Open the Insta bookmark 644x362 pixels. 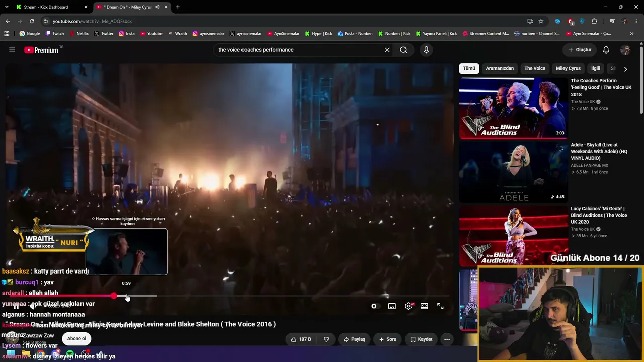tap(127, 34)
